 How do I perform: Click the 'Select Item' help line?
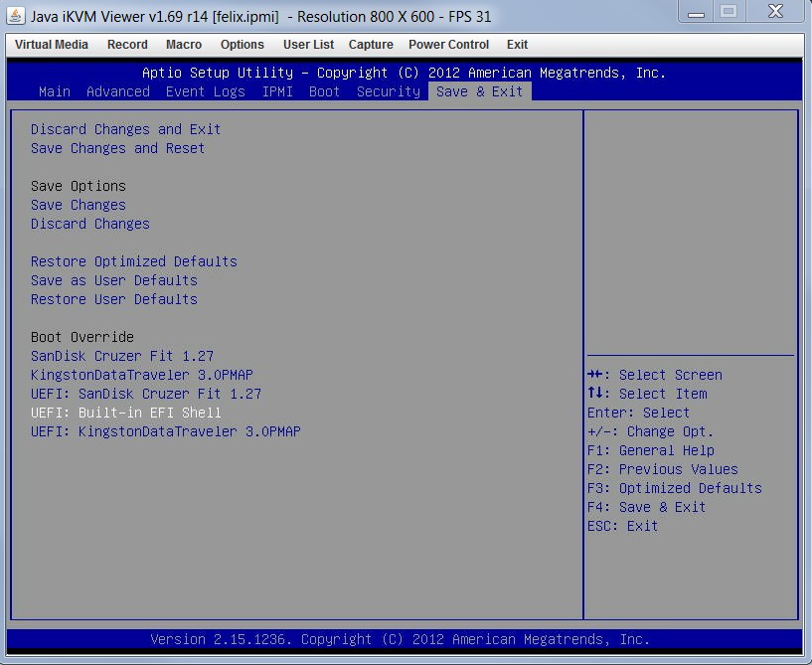(x=647, y=394)
